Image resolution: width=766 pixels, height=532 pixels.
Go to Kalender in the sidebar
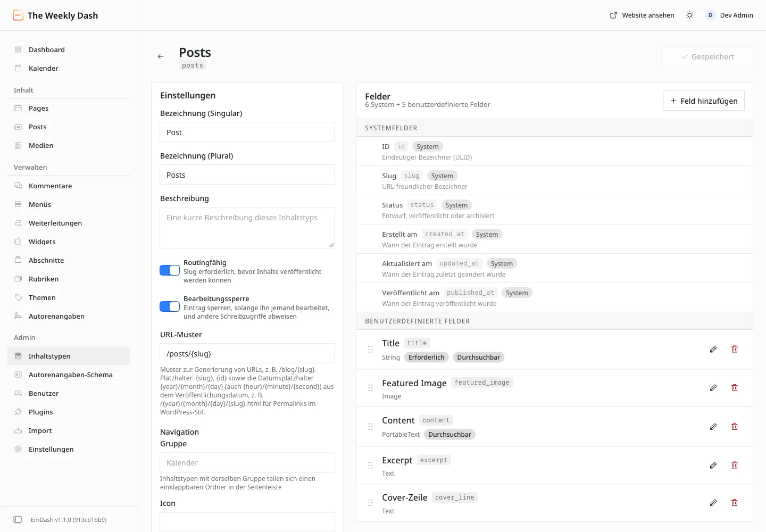coord(69,68)
